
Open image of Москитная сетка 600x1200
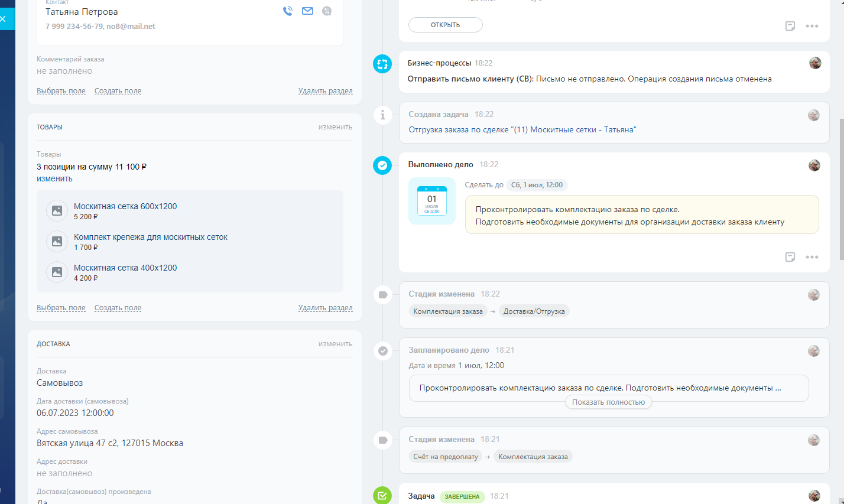(57, 210)
